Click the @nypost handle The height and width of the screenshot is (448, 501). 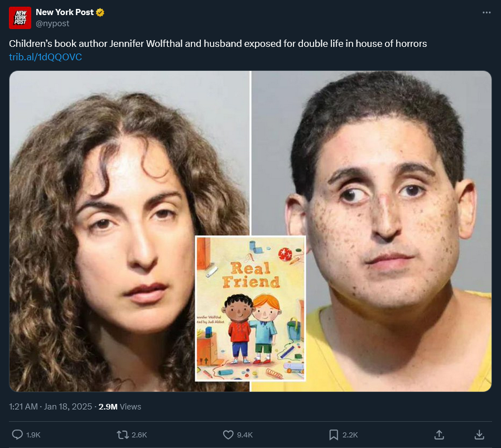pyautogui.click(x=52, y=23)
